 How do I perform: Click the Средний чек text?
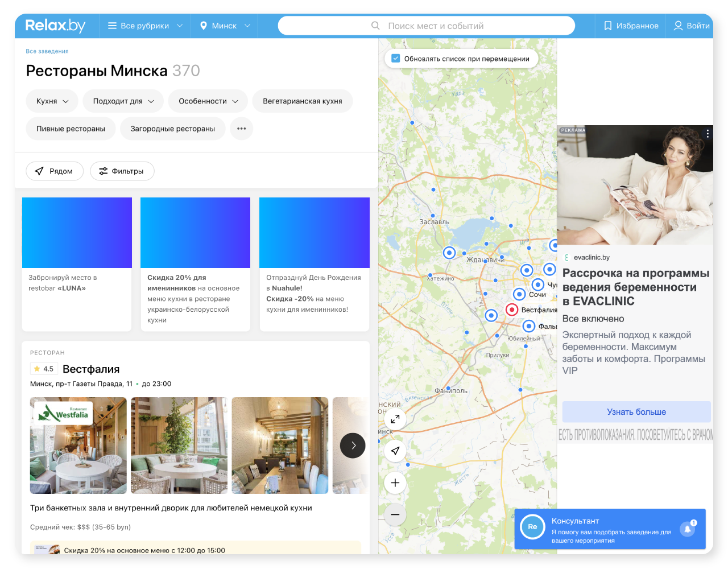tap(80, 527)
